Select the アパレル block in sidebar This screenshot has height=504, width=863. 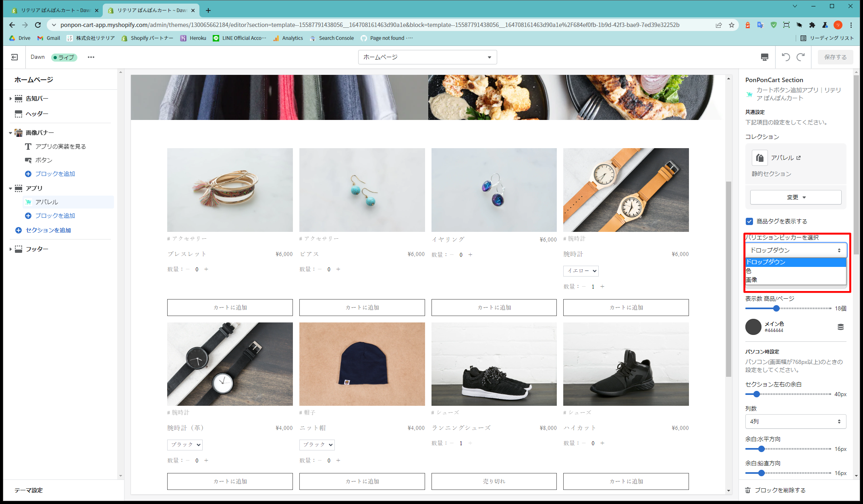coord(47,202)
